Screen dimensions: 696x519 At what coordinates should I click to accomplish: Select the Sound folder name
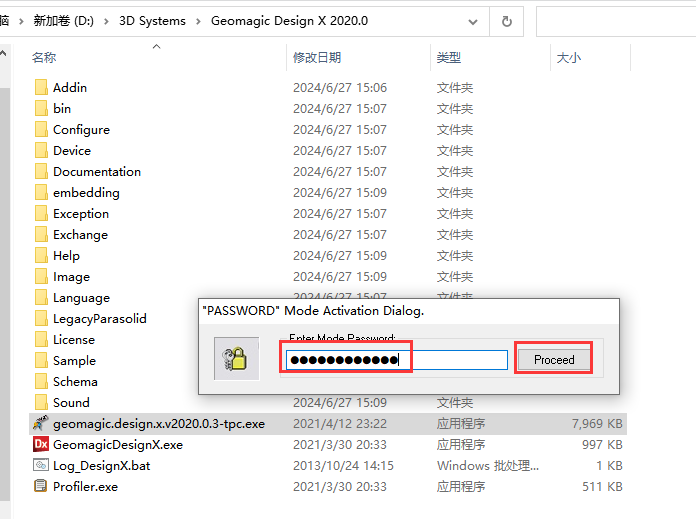(x=71, y=403)
